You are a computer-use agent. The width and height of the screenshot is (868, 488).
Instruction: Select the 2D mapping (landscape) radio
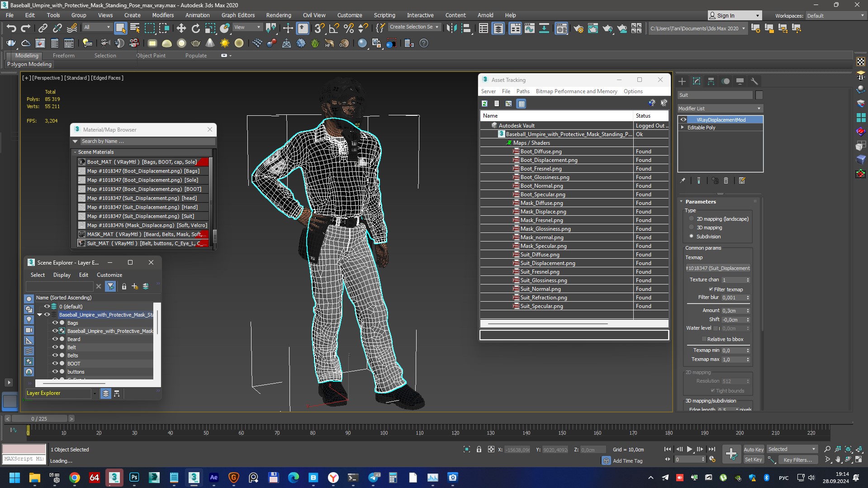click(x=691, y=219)
